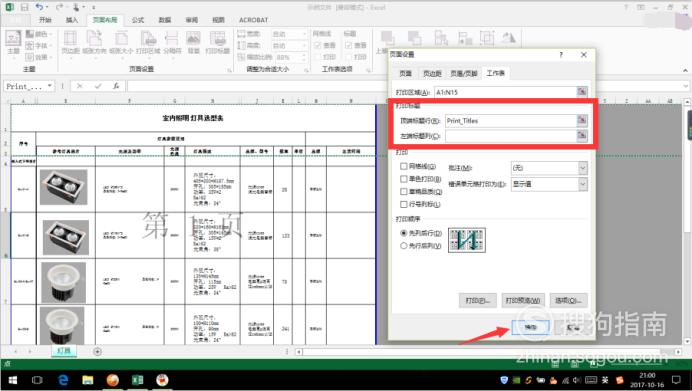Select Over, then down (先行后列) radio button

click(403, 246)
